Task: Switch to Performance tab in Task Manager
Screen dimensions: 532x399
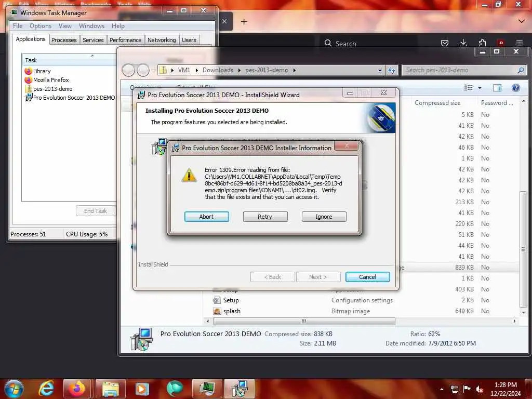Action: pyautogui.click(x=125, y=40)
